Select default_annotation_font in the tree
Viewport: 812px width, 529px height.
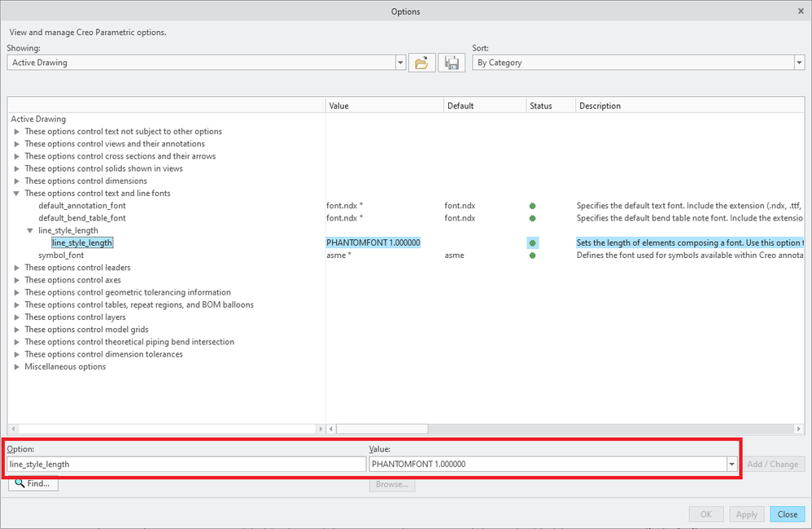(x=82, y=206)
